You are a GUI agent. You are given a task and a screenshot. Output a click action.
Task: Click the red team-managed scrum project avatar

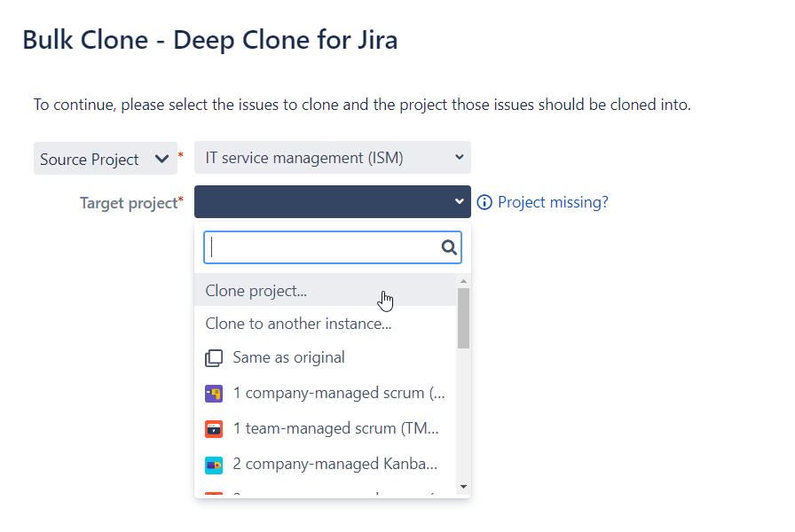[213, 428]
